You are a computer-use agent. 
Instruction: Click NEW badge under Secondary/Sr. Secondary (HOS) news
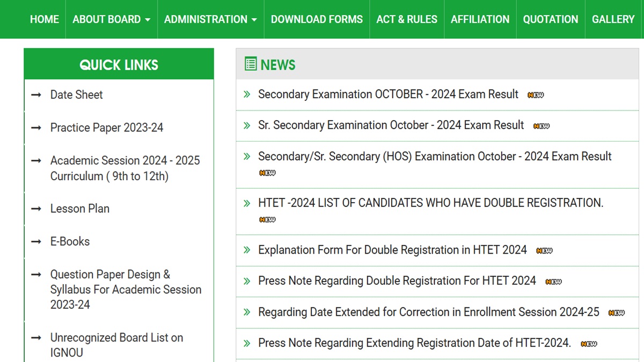click(267, 173)
